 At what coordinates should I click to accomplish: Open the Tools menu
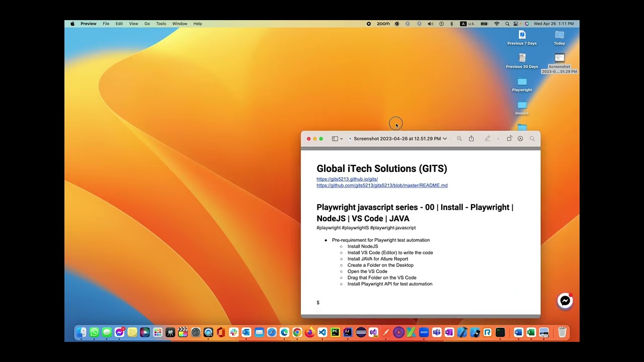(161, 24)
